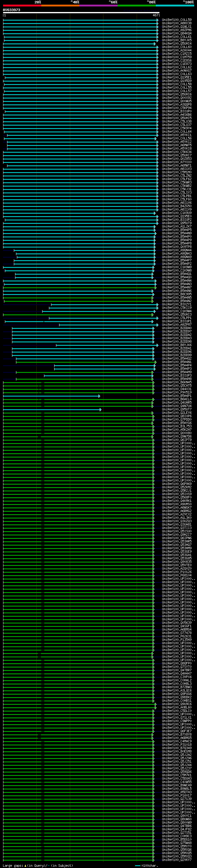Select hit label UniRef100_Q5UHI6

(177, 94)
